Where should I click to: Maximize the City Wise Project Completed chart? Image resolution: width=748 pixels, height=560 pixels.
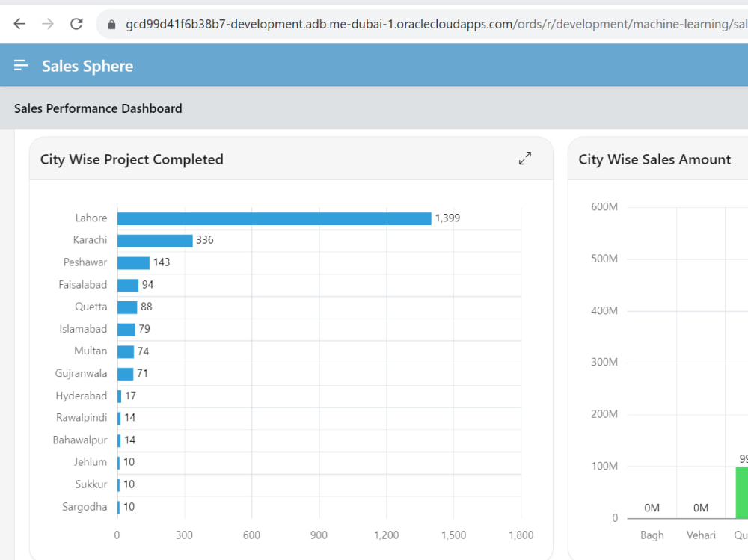click(525, 159)
